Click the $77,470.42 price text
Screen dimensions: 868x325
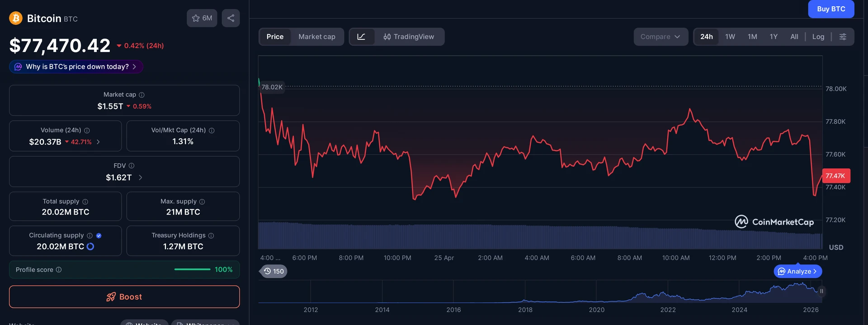pos(60,45)
